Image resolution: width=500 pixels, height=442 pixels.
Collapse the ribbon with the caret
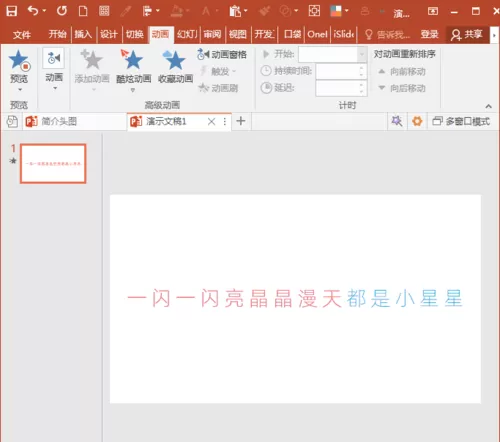click(488, 106)
